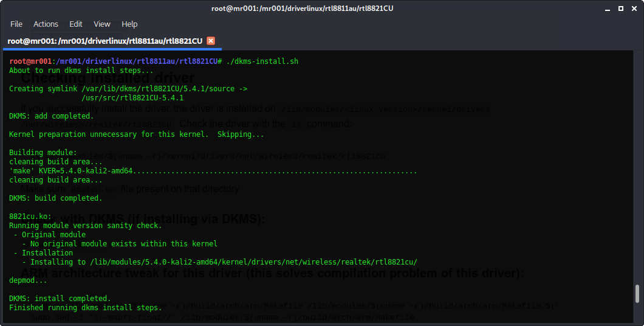This screenshot has width=644, height=326.
Task: Click the vertical scrollbar thumb
Action: pyautogui.click(x=637, y=294)
